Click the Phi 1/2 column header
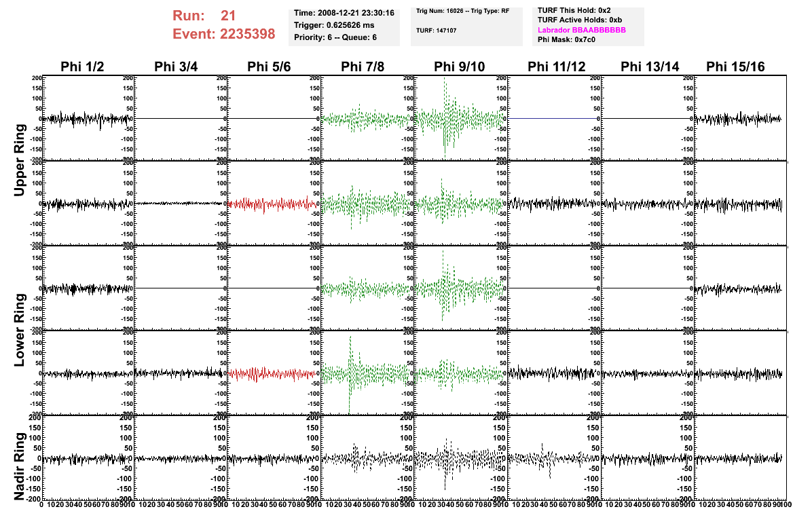 pos(82,67)
